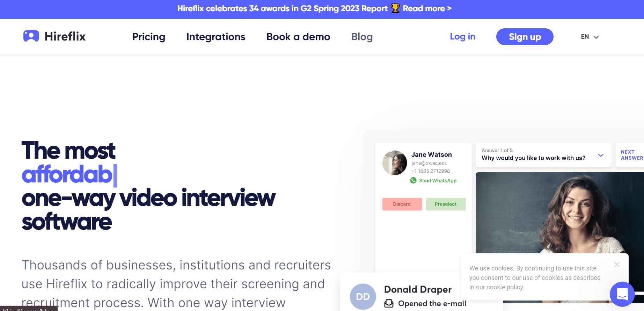Open the cookie policy link
This screenshot has height=311, width=644.
click(x=505, y=287)
